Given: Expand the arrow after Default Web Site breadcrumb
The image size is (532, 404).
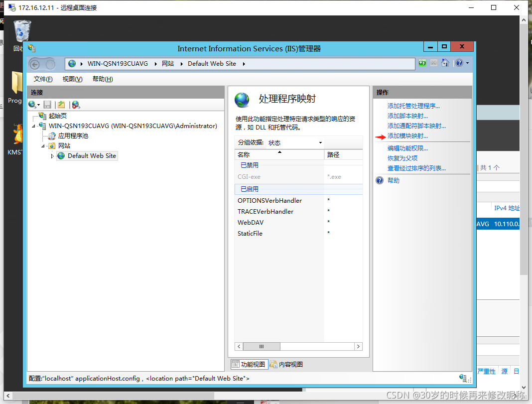Looking at the screenshot, I should (x=244, y=64).
